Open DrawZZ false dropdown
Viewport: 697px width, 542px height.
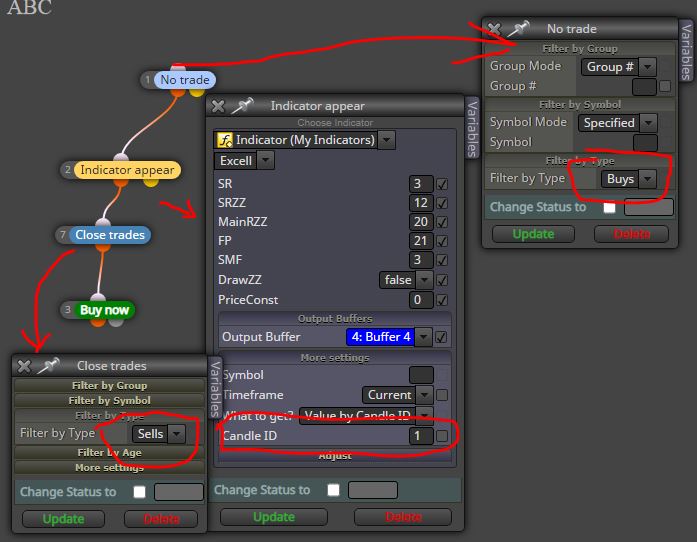click(425, 280)
